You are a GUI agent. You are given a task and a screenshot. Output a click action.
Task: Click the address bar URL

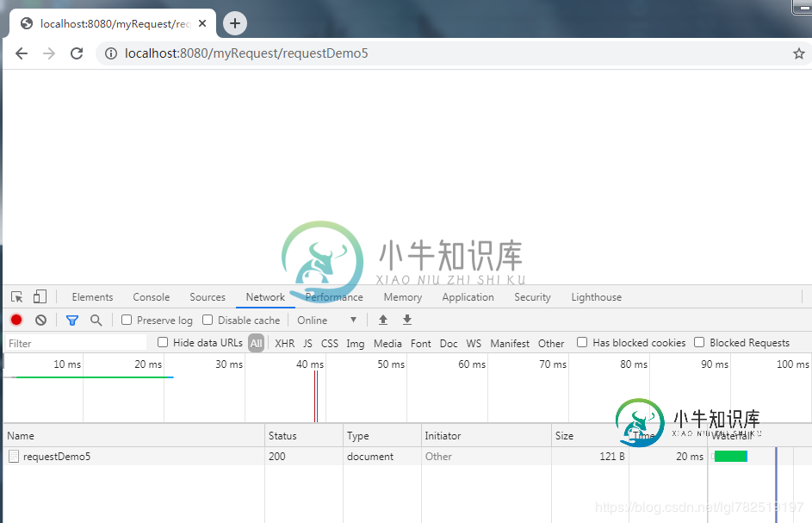246,53
